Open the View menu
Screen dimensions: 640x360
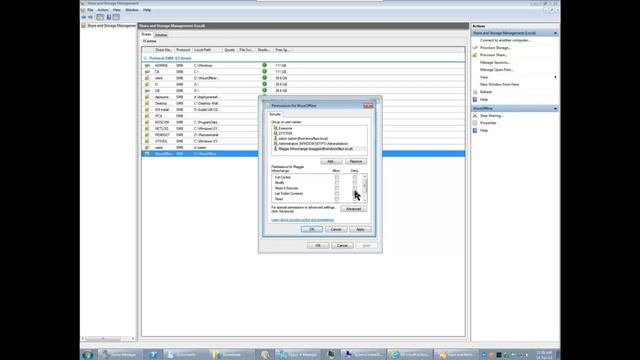[x=117, y=10]
